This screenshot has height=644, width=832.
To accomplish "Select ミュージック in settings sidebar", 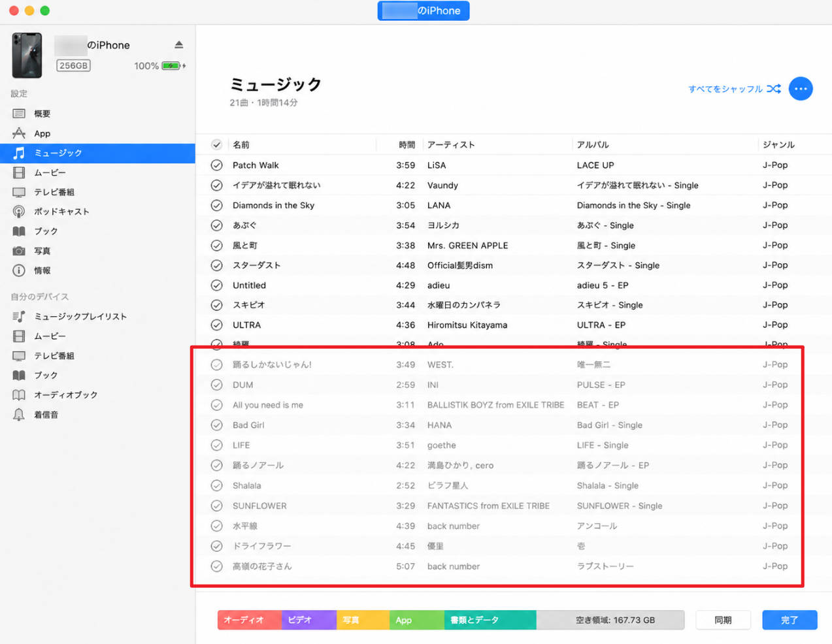I will click(x=97, y=153).
